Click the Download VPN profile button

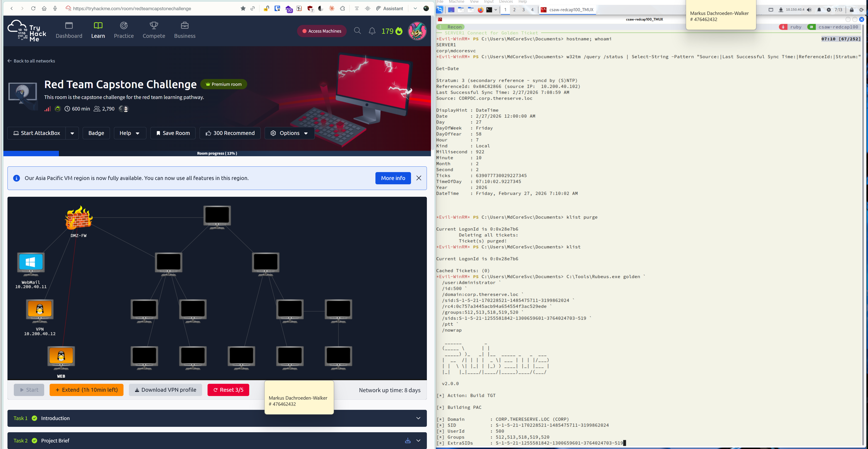click(x=165, y=390)
